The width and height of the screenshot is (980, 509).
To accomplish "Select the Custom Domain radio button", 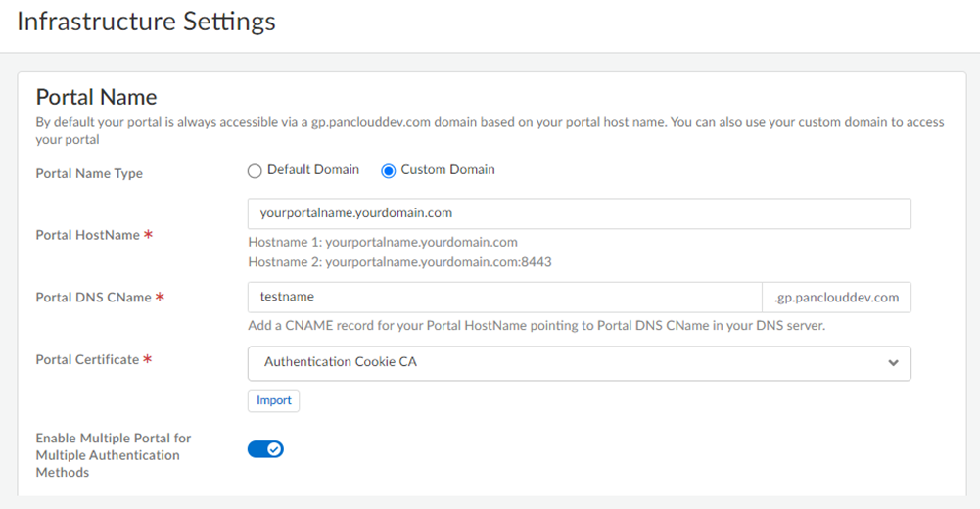I will [x=389, y=171].
